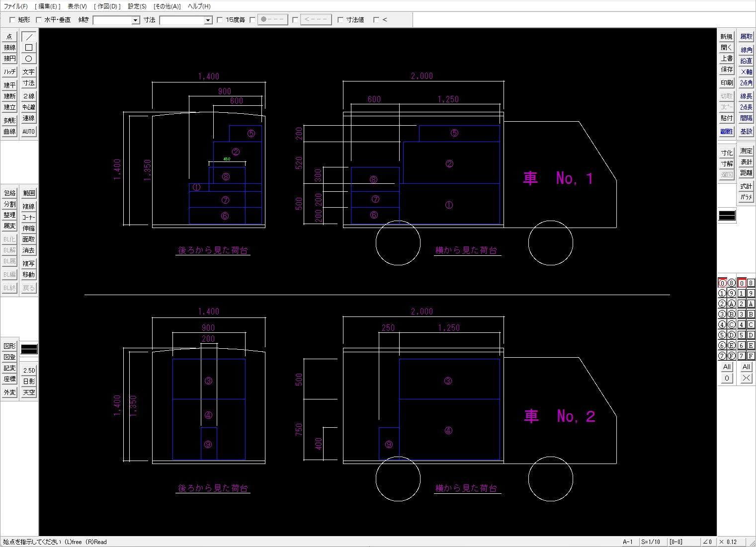Choose the 消去 erase tool

[29, 250]
